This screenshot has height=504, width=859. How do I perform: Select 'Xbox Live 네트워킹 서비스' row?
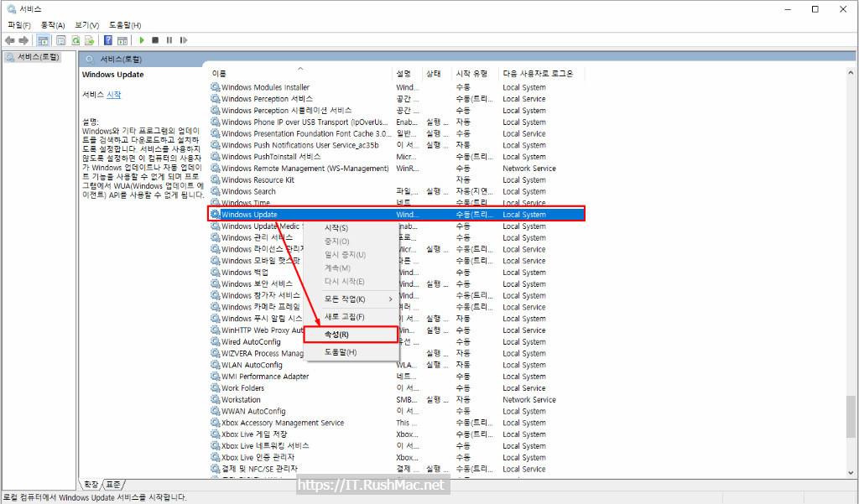[x=397, y=446]
